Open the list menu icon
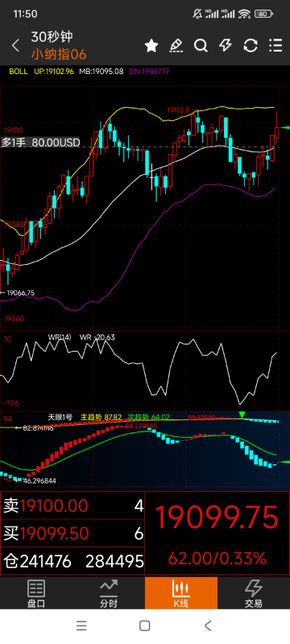The width and height of the screenshot is (290, 644). tap(275, 46)
